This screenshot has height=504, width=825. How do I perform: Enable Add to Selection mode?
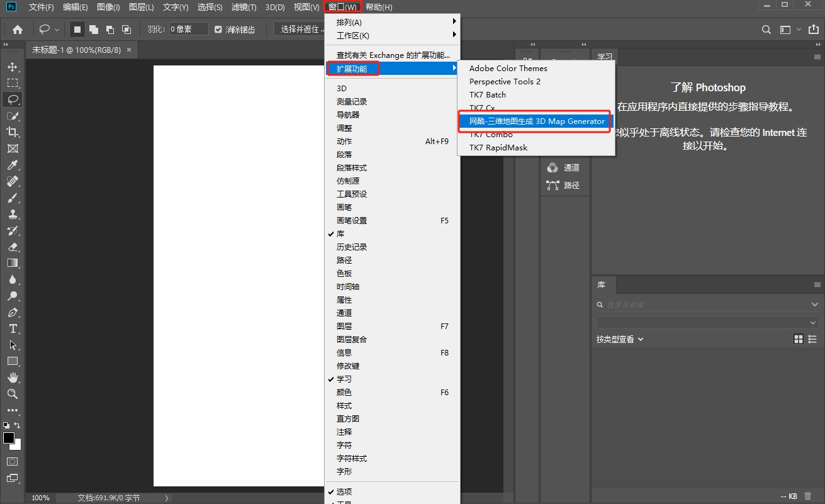point(94,29)
